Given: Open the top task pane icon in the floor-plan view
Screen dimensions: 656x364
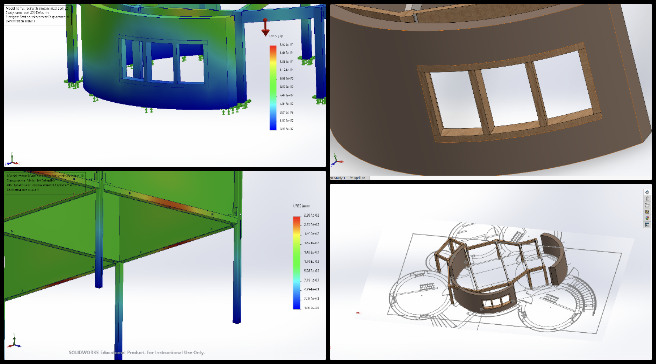Looking at the screenshot, I should pos(647,192).
